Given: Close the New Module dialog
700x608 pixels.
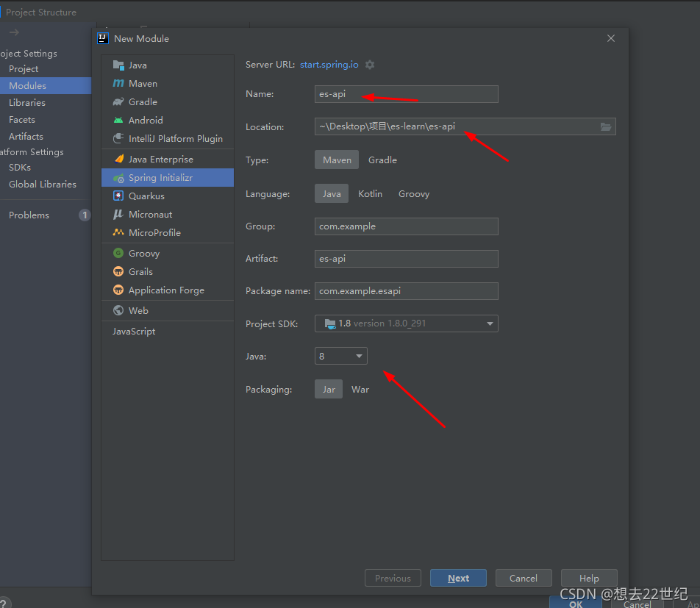Looking at the screenshot, I should click(x=611, y=38).
